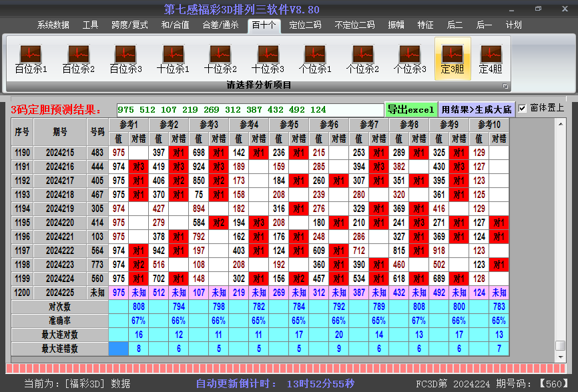The image size is (578, 392).
Task: Click the 准确率 row label
Action: (x=59, y=321)
